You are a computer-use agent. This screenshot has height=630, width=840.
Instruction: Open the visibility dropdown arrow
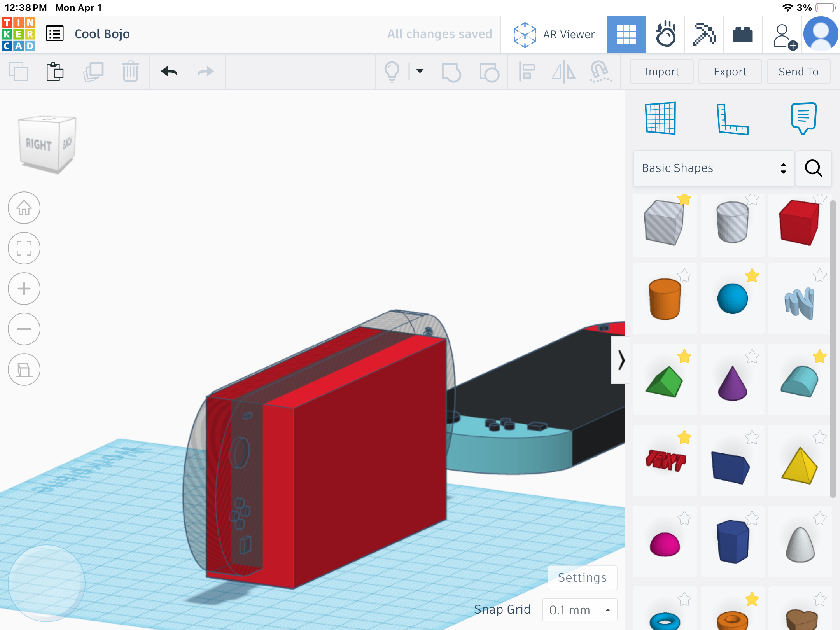pyautogui.click(x=420, y=71)
